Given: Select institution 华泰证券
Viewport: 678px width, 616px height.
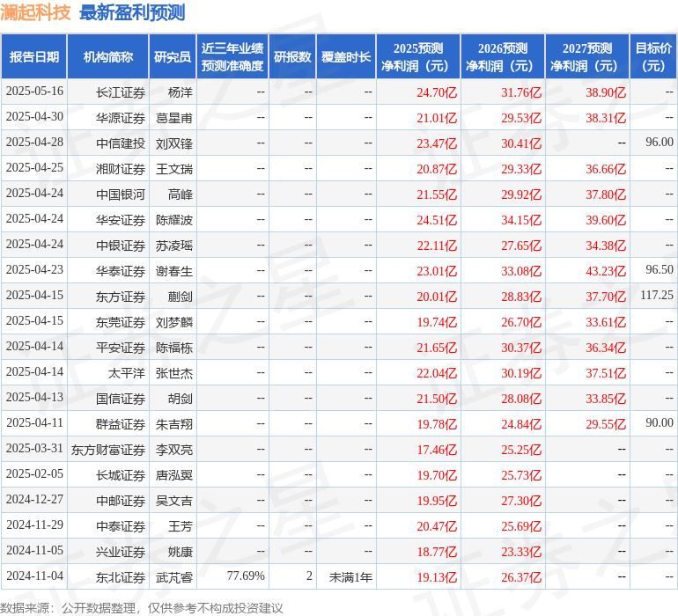Looking at the screenshot, I should [121, 271].
